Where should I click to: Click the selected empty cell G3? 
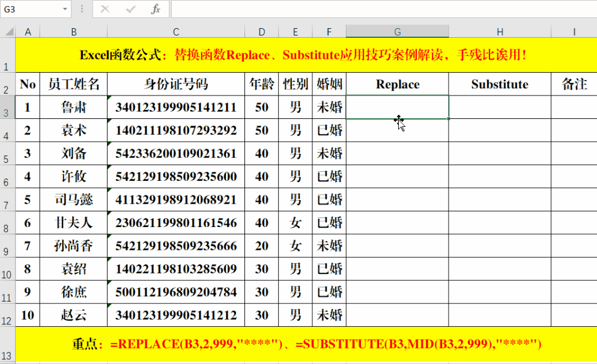point(397,108)
